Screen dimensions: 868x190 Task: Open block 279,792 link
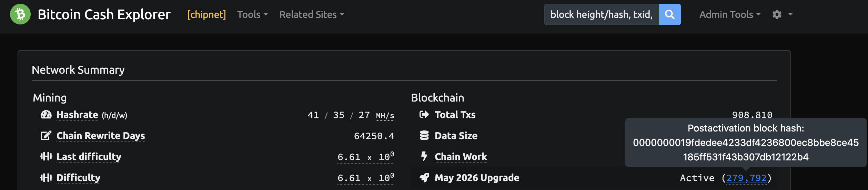click(x=746, y=178)
